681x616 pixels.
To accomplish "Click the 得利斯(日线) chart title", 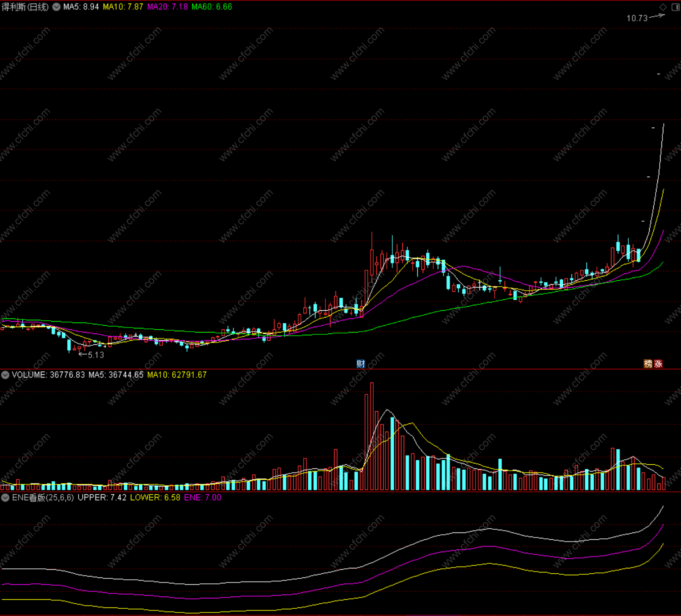I will point(25,7).
